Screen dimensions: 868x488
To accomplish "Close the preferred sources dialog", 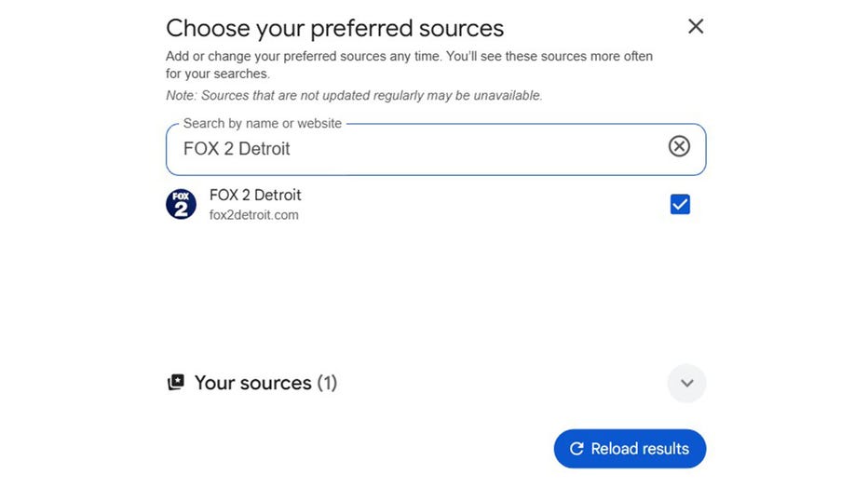I will point(696,27).
